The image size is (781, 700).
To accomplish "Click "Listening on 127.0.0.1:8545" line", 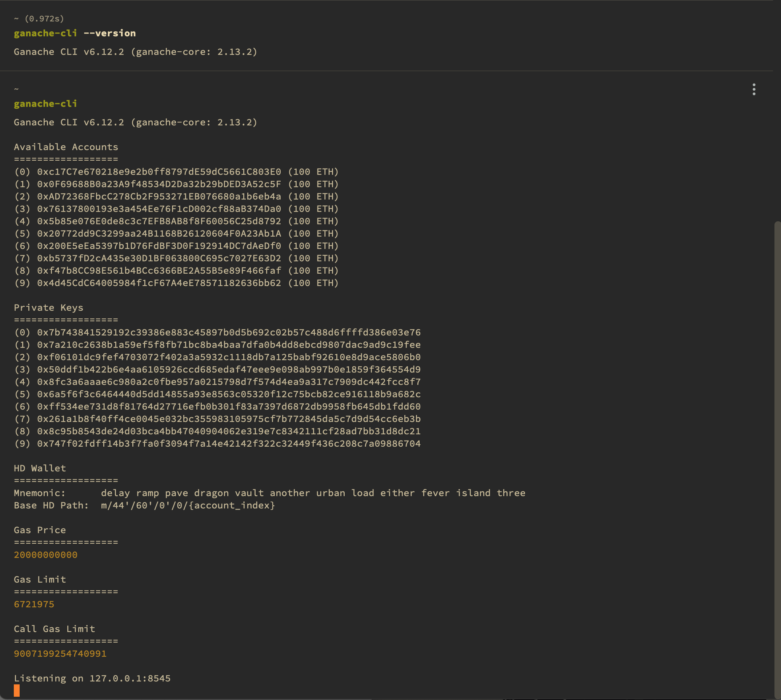I will coord(92,679).
